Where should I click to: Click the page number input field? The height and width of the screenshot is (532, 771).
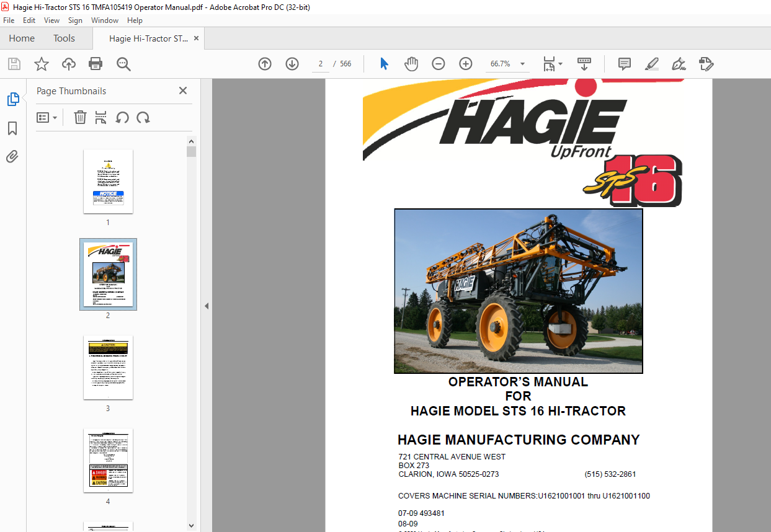(321, 64)
